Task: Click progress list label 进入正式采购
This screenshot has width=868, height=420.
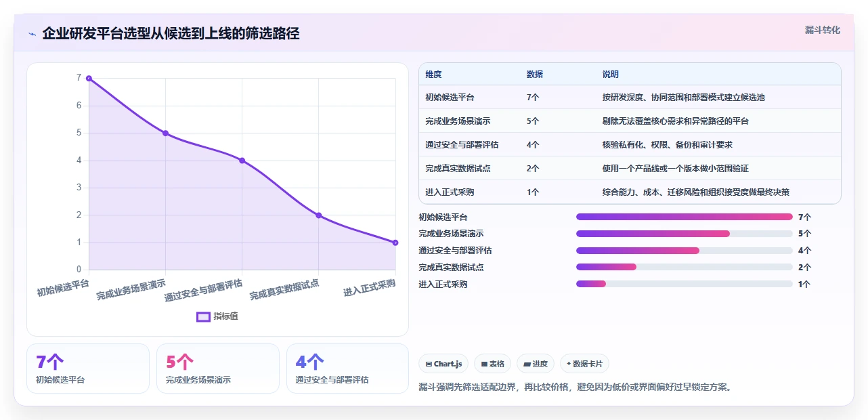Action: (x=443, y=285)
